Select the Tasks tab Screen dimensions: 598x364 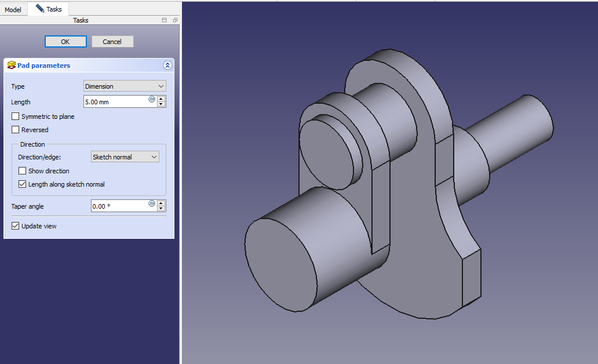coord(49,9)
